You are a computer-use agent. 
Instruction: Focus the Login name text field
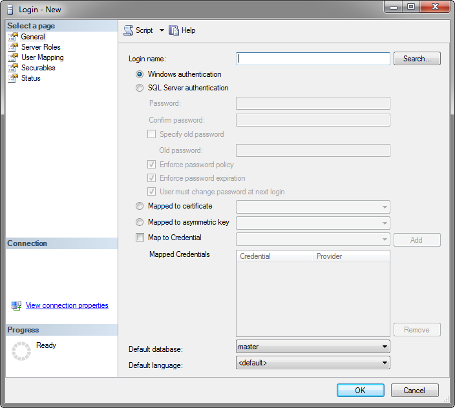[313, 58]
